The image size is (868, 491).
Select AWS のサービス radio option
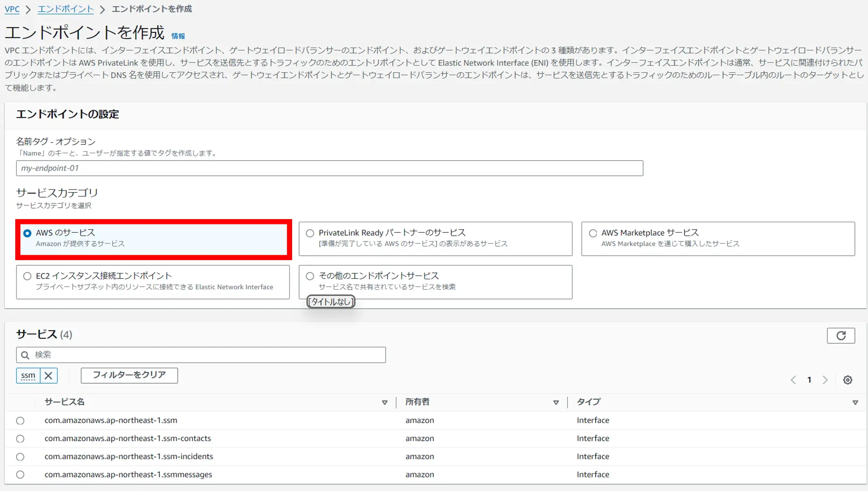(28, 233)
